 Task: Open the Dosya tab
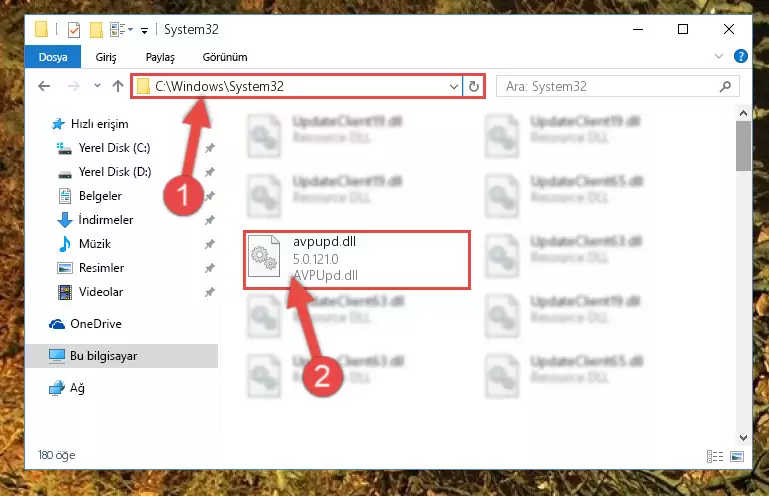coord(53,57)
